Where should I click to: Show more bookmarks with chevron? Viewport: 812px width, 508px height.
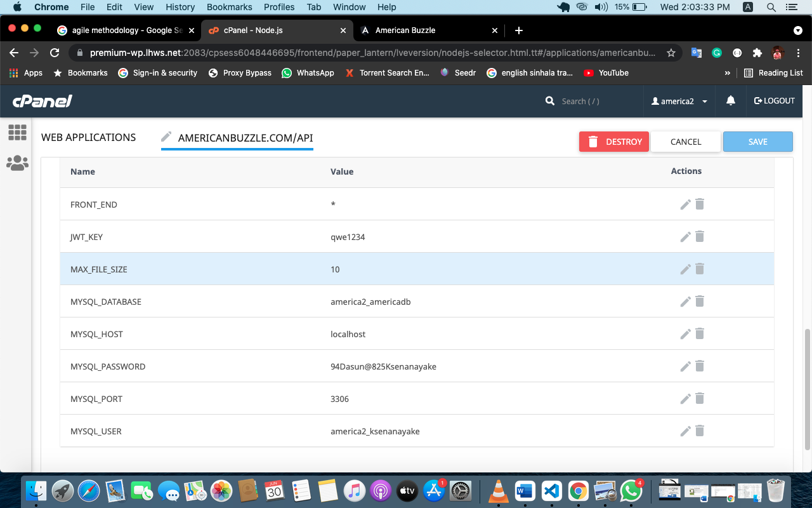click(x=727, y=73)
